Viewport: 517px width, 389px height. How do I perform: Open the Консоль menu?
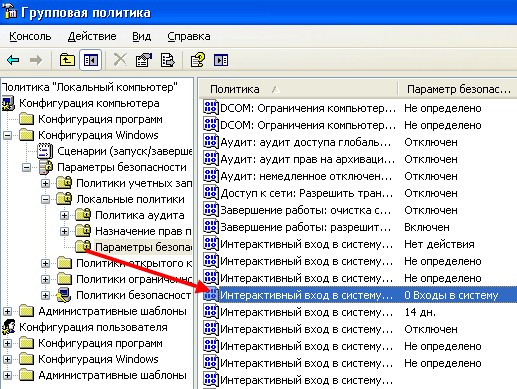pyautogui.click(x=30, y=36)
